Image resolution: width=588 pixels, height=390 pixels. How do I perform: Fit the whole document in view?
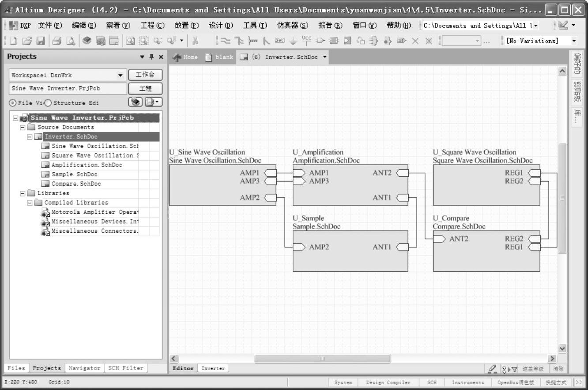(130, 41)
